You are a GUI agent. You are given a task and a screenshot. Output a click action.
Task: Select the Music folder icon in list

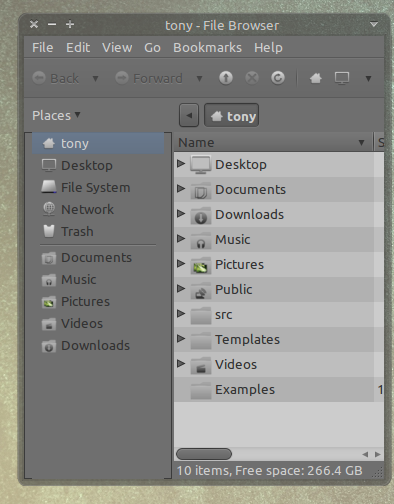[x=201, y=240]
